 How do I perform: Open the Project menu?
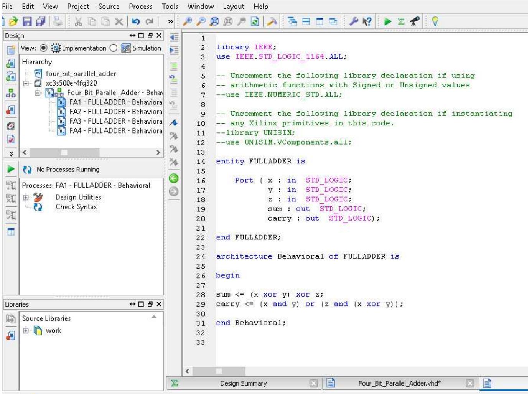click(x=78, y=7)
